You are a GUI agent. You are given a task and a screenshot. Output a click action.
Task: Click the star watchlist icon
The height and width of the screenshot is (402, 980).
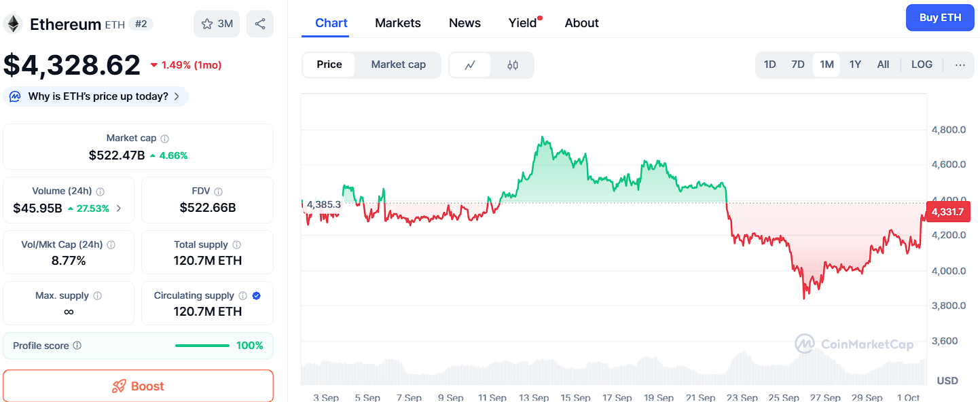click(x=208, y=24)
